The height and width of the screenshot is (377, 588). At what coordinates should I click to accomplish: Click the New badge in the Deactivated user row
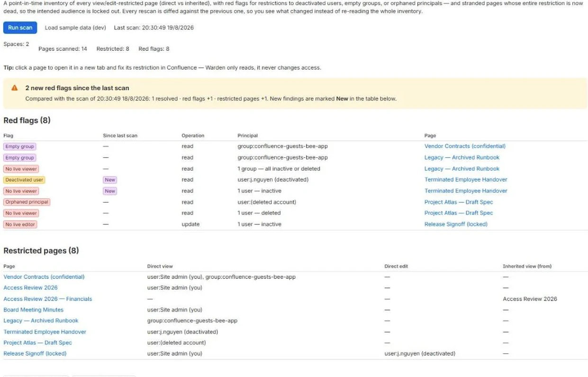[110, 180]
